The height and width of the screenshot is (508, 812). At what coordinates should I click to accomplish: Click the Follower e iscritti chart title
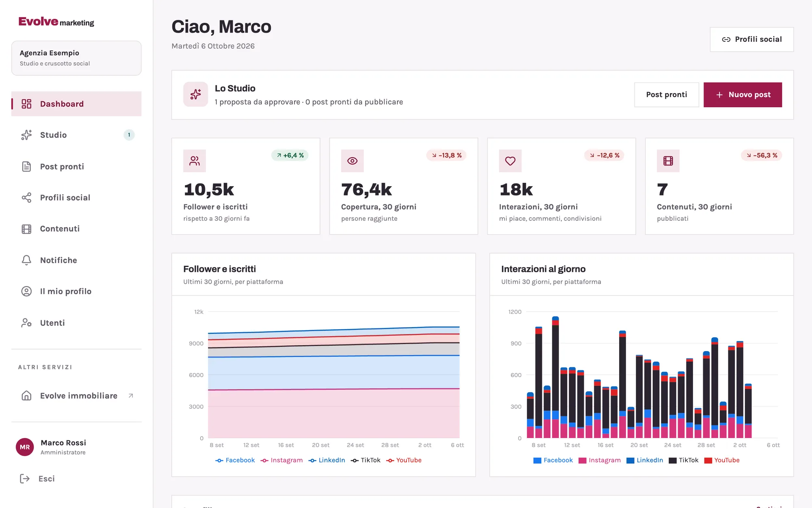(220, 269)
